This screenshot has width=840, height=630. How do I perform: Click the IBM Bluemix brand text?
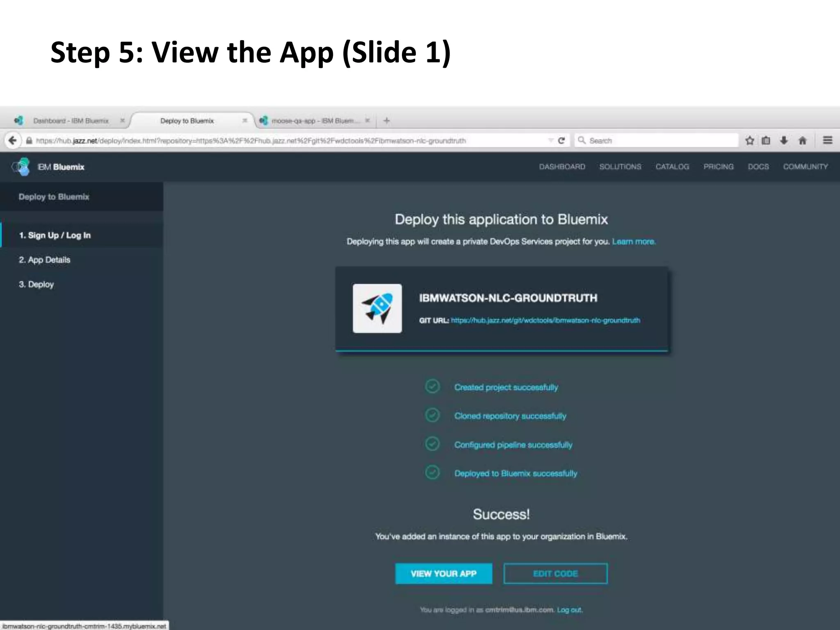[x=61, y=167]
